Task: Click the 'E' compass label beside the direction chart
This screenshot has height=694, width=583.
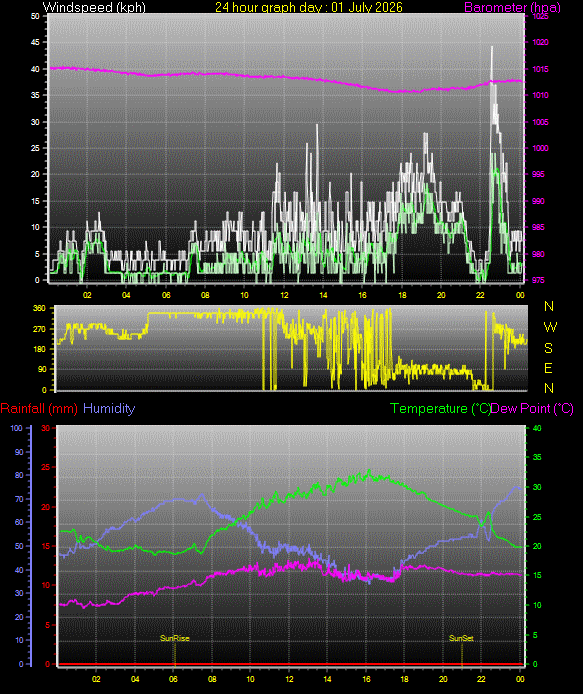Action: pyautogui.click(x=548, y=368)
